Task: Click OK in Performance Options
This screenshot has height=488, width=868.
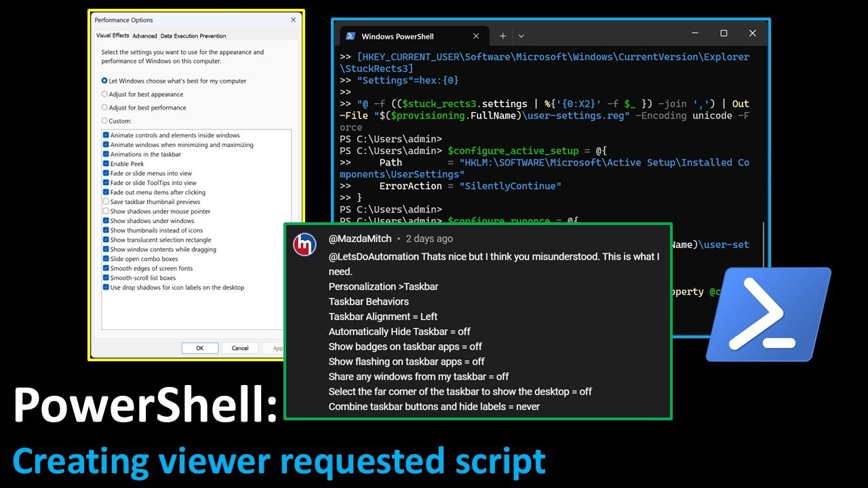Action: click(x=199, y=348)
